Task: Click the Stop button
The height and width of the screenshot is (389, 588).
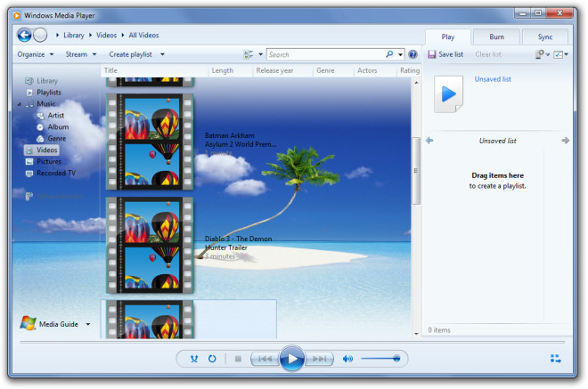Action: pyautogui.click(x=238, y=359)
